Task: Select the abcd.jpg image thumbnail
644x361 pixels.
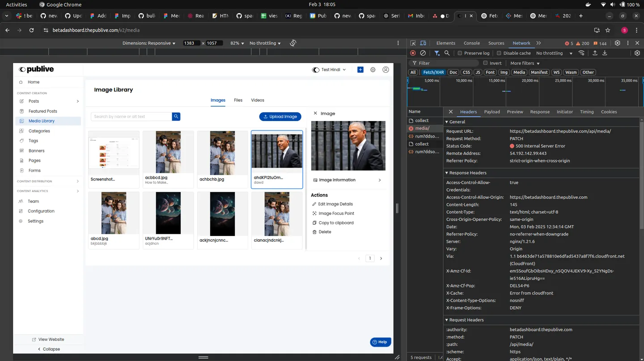Action: tap(114, 214)
